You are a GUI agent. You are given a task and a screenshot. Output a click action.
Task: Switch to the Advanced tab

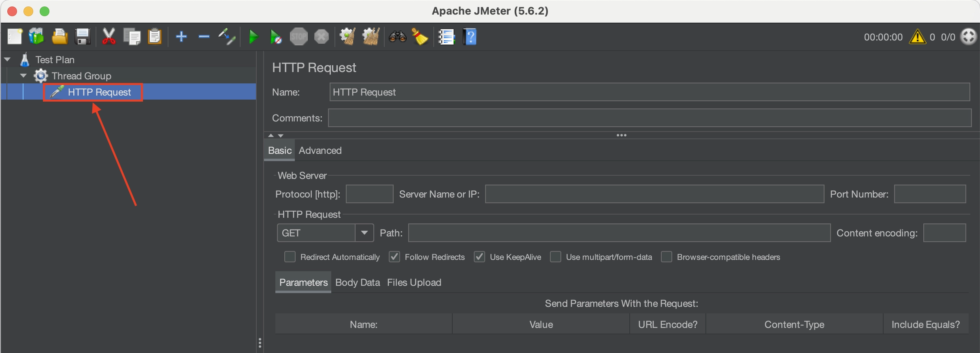320,150
